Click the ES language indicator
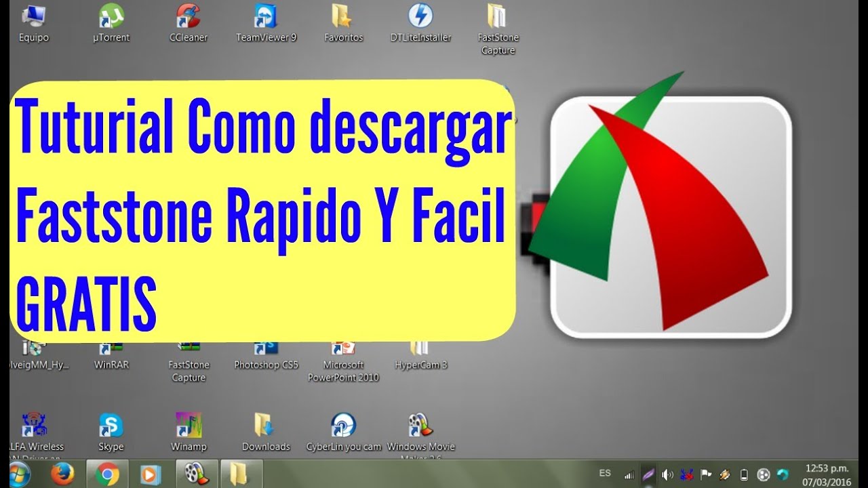868x488 pixels. pyautogui.click(x=605, y=473)
